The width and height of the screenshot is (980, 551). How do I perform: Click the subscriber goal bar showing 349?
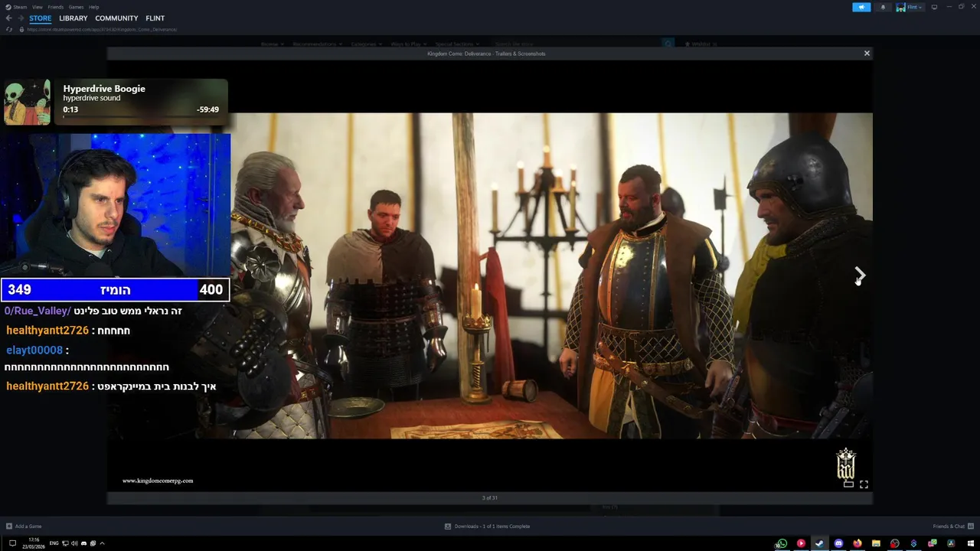coord(115,290)
